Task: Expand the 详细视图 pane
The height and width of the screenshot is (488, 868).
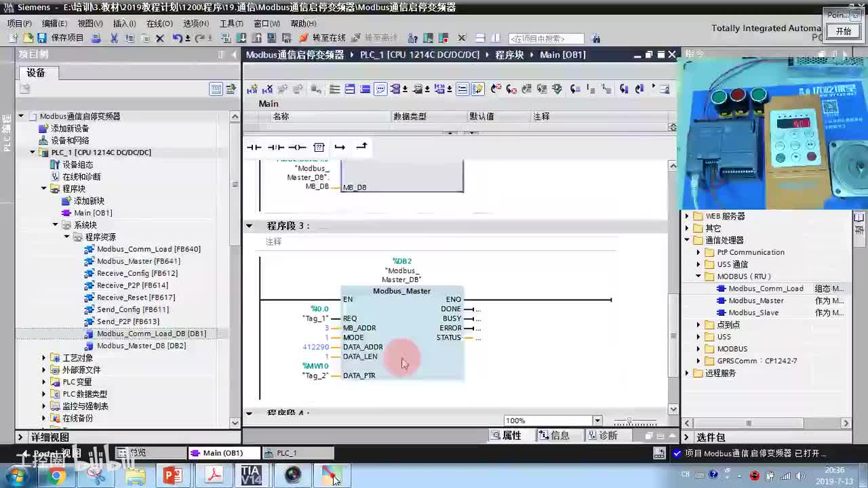Action: pos(20,437)
